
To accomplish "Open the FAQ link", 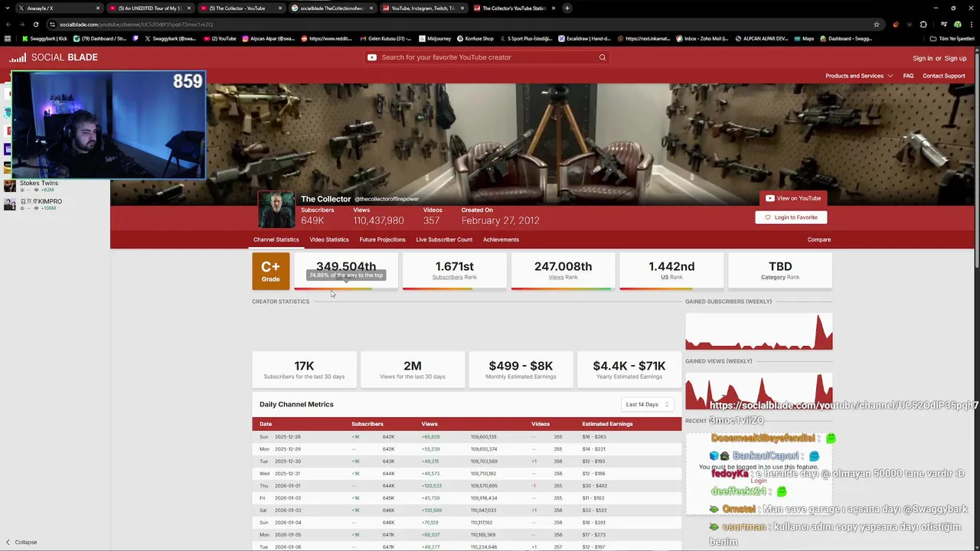I will pos(908,76).
